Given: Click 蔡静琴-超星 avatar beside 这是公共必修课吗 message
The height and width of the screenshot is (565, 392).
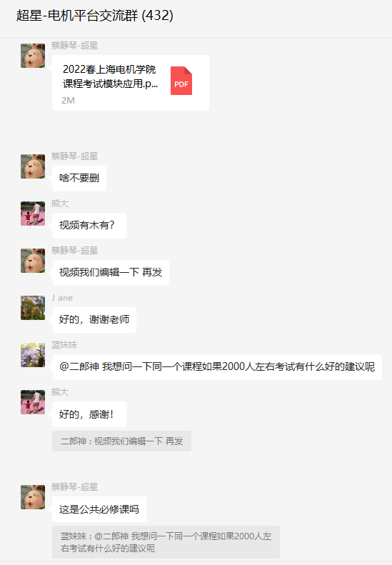Looking at the screenshot, I should tap(33, 497).
